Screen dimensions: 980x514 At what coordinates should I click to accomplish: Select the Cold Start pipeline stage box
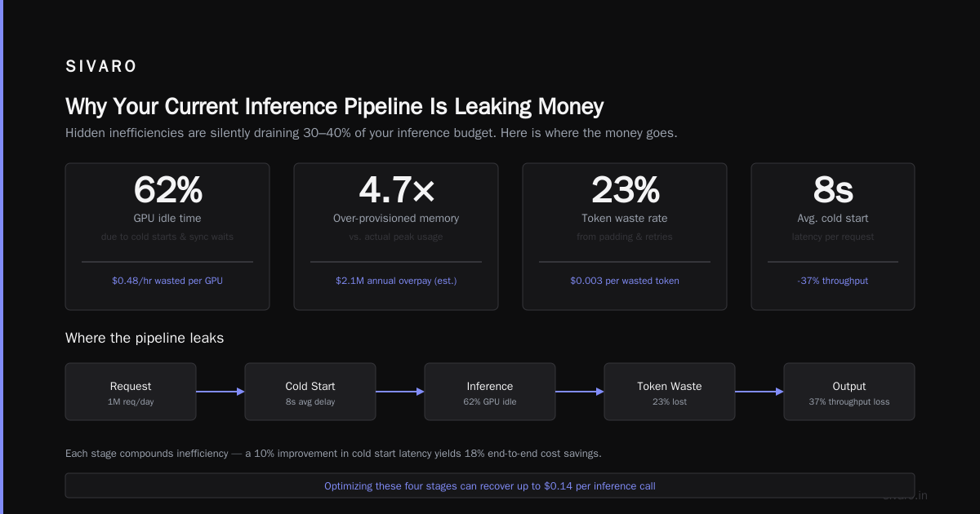310,392
